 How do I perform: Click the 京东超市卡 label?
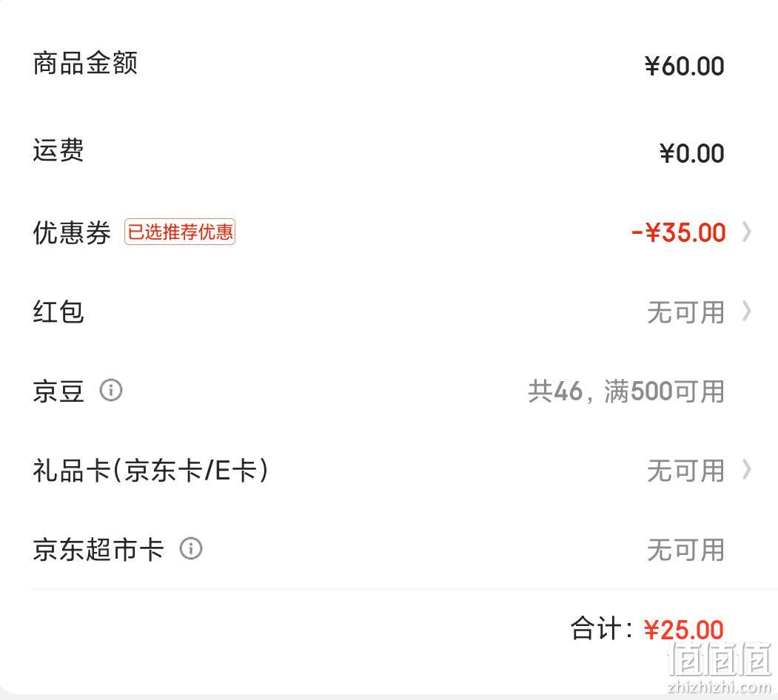click(x=98, y=550)
